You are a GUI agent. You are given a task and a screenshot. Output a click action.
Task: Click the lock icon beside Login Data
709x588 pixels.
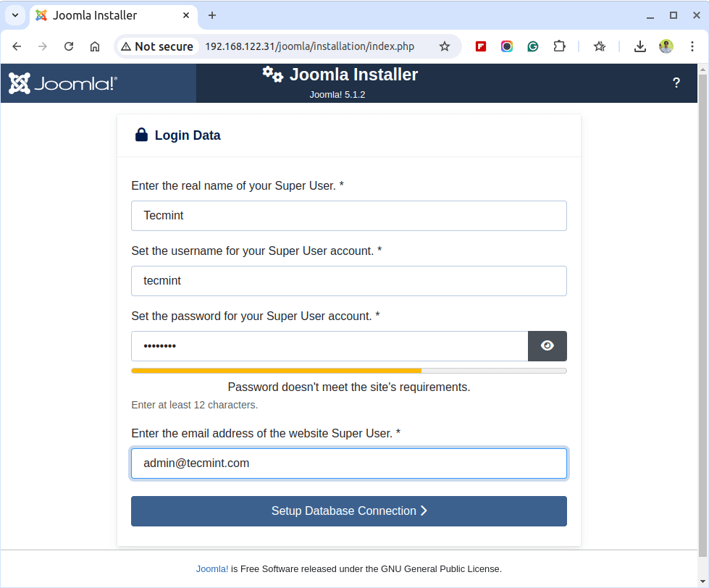click(x=141, y=135)
